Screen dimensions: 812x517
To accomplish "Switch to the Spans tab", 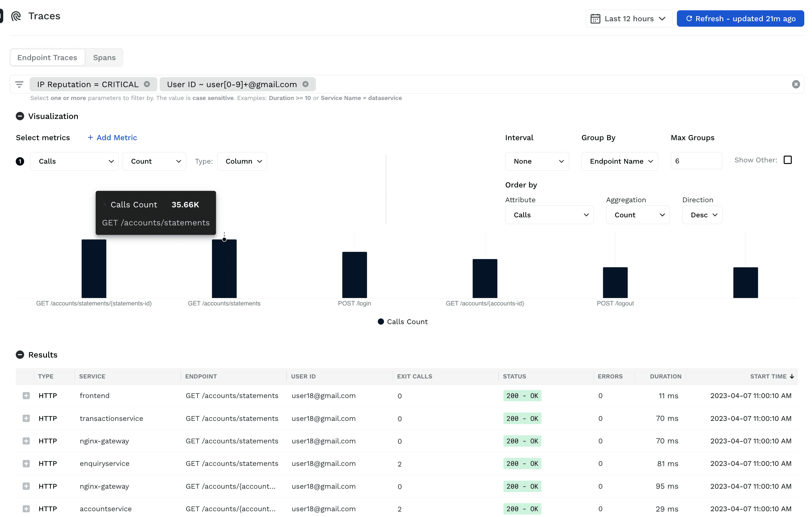I will click(x=104, y=58).
